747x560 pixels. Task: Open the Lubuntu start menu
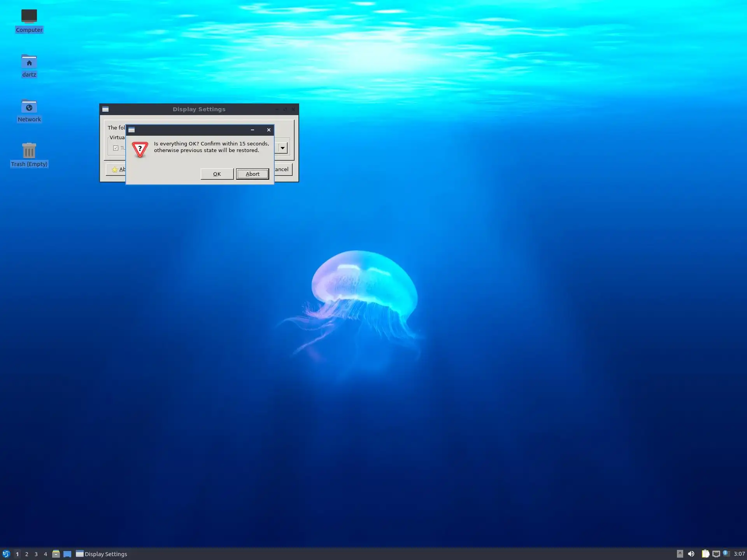pyautogui.click(x=6, y=554)
